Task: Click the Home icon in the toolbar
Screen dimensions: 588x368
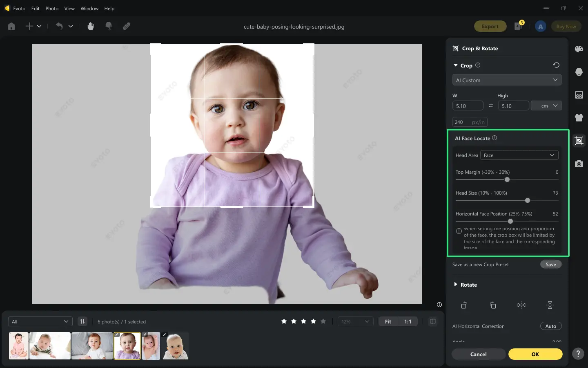Action: pos(11,26)
